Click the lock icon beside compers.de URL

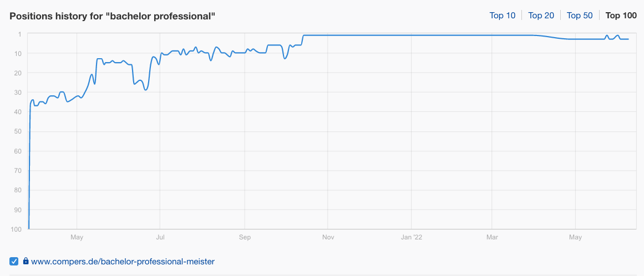[x=26, y=261]
